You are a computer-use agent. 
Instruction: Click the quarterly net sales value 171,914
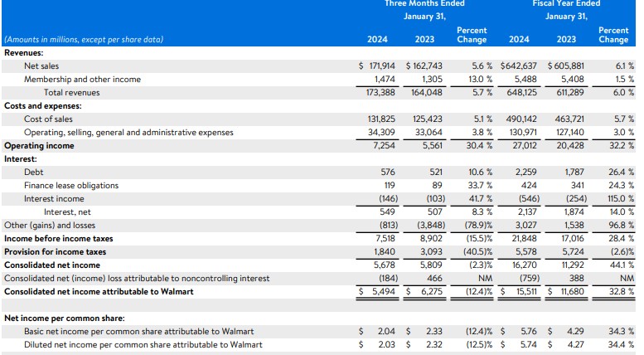tap(380, 66)
